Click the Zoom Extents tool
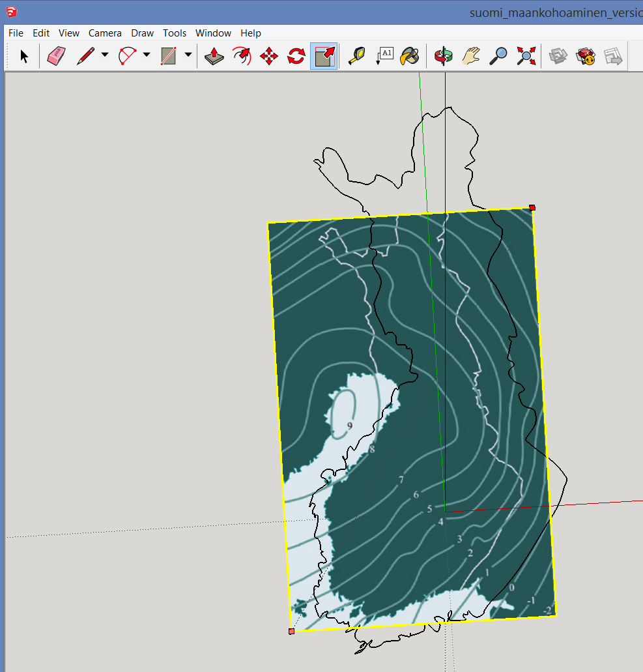This screenshot has height=672, width=643. click(526, 56)
